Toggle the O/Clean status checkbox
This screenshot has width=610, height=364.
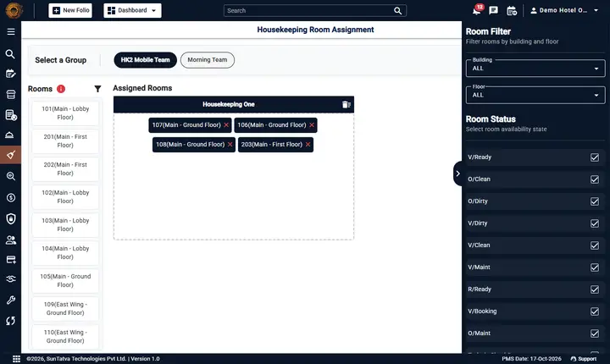595,179
